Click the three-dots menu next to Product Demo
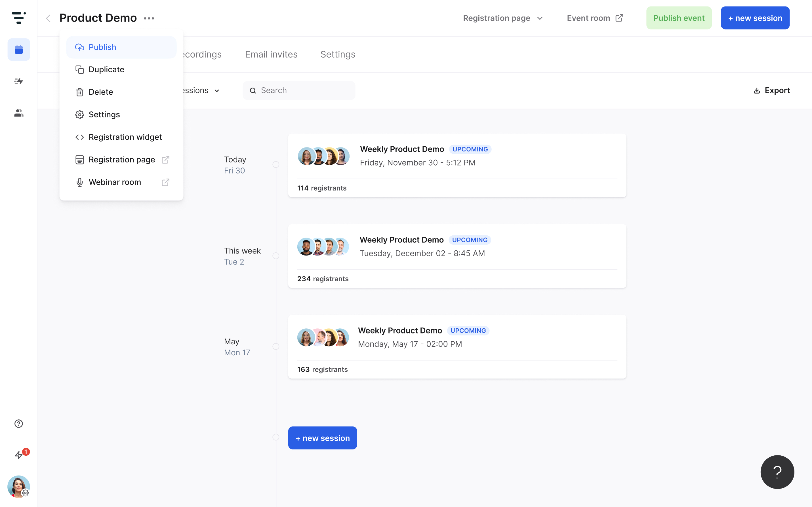 coord(149,18)
